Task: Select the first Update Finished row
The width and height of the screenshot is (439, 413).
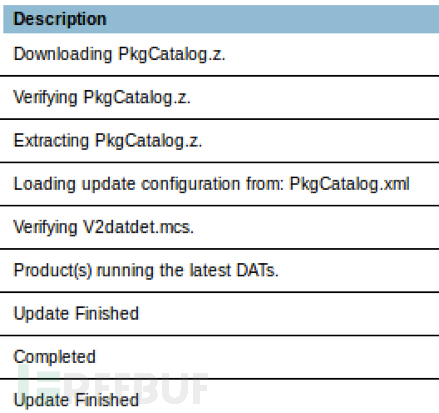Action: 219,314
